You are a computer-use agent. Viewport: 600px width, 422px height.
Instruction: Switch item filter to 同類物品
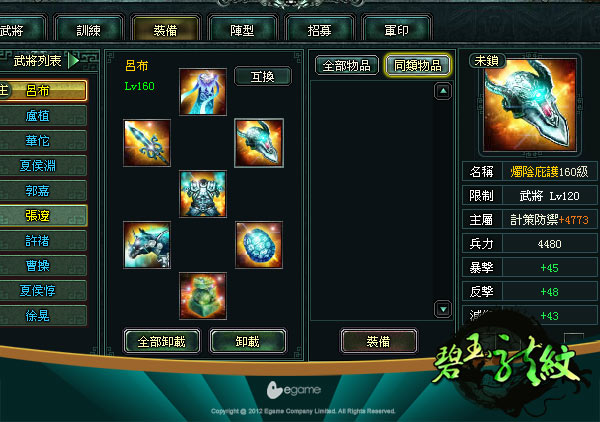pos(418,65)
